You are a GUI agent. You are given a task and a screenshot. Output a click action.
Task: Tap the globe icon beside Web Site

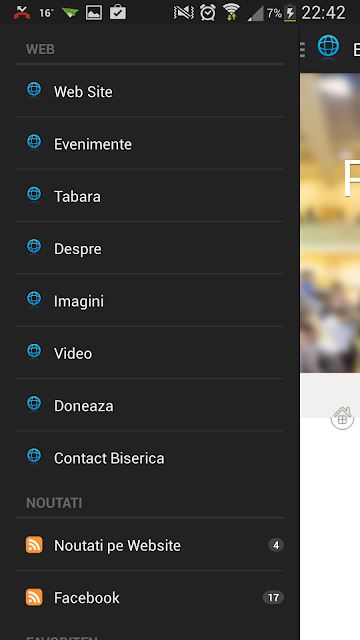click(34, 90)
